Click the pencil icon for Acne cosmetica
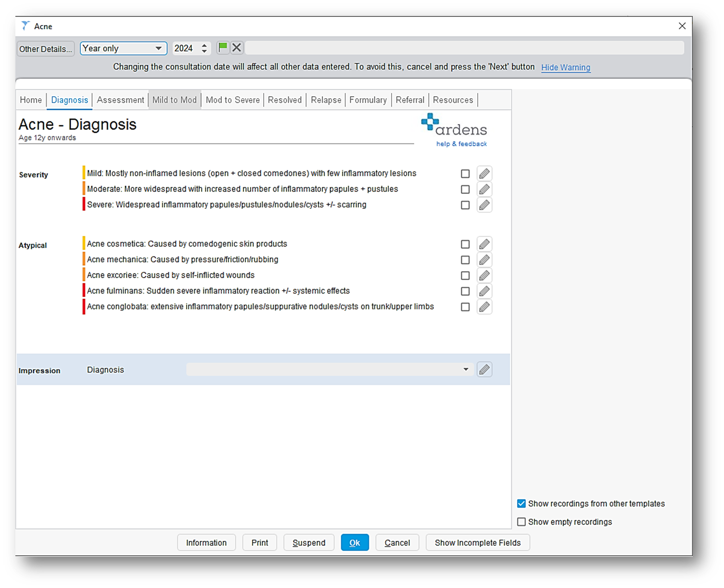The image size is (724, 588). [x=484, y=244]
